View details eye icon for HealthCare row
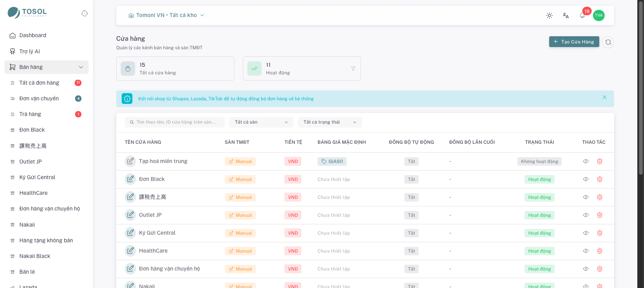The width and height of the screenshot is (644, 288). click(x=586, y=251)
